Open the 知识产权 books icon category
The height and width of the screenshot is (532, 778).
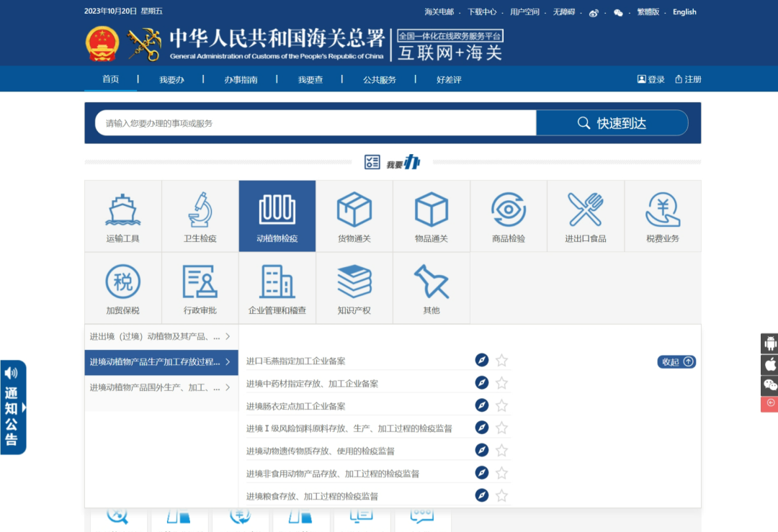pyautogui.click(x=354, y=287)
